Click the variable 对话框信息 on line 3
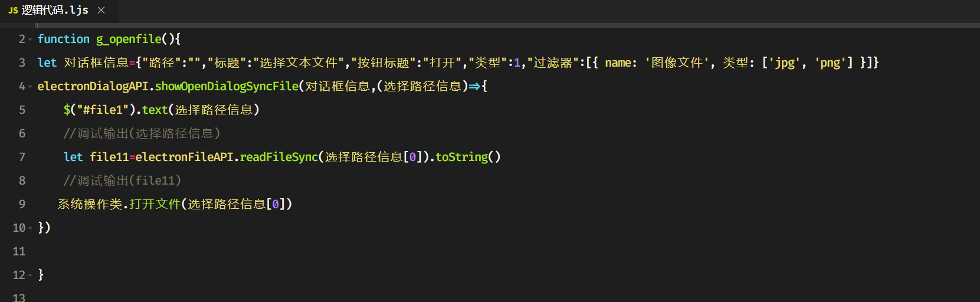This screenshot has height=302, width=980. pyautogui.click(x=96, y=63)
